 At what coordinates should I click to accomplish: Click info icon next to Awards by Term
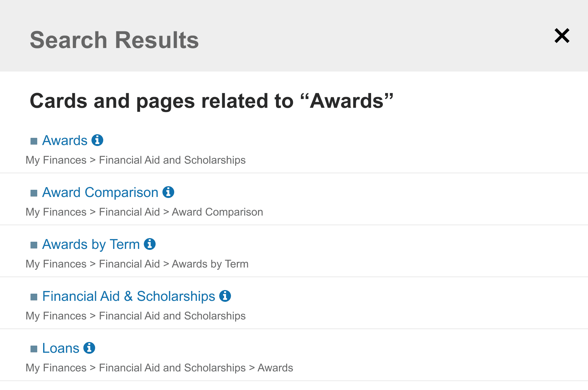[x=150, y=244]
